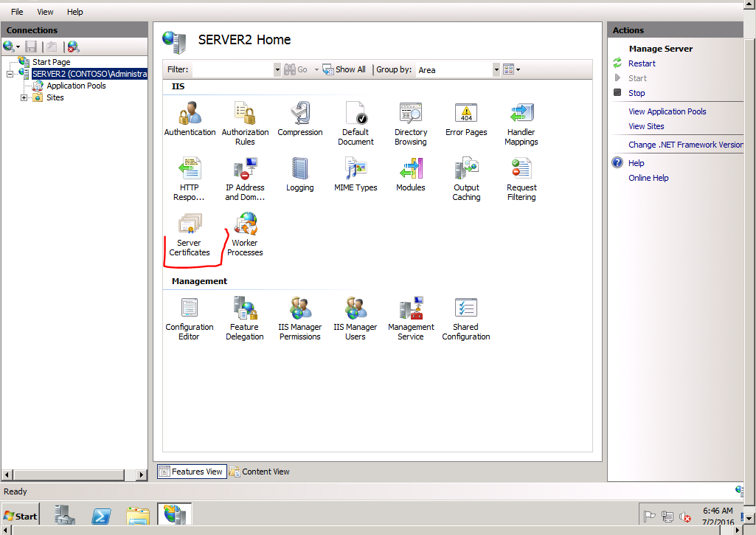Select Start Page in Connections tree
Screen dimensions: 756x535
(x=51, y=62)
